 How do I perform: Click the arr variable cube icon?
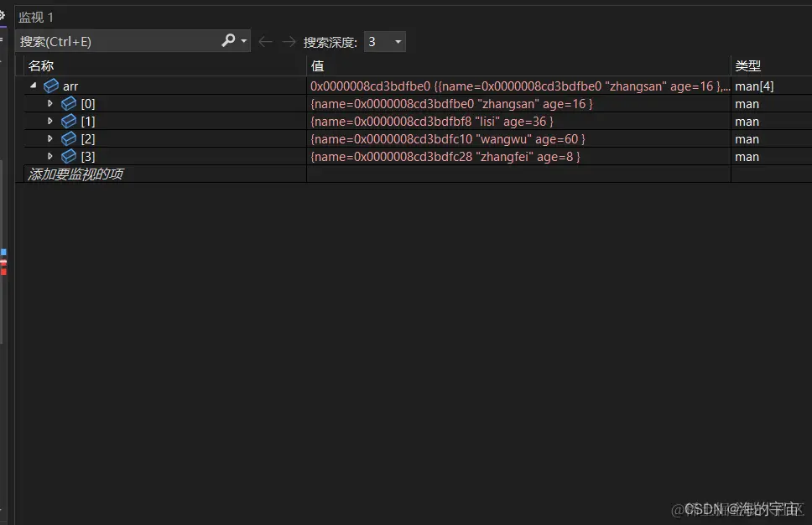pos(51,86)
